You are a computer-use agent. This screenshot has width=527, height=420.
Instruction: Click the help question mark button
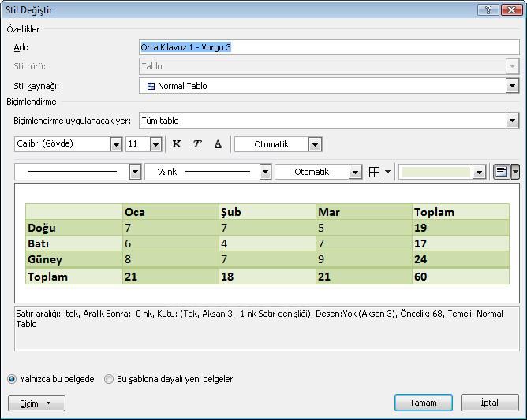488,9
